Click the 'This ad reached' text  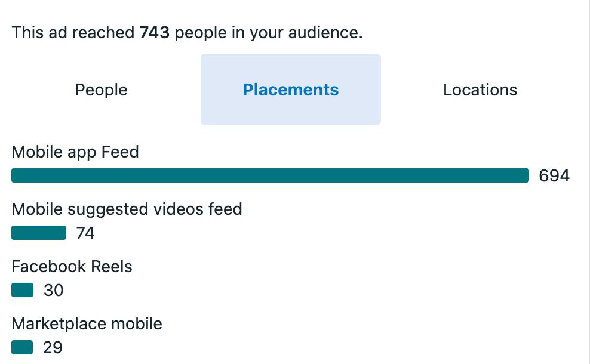73,32
